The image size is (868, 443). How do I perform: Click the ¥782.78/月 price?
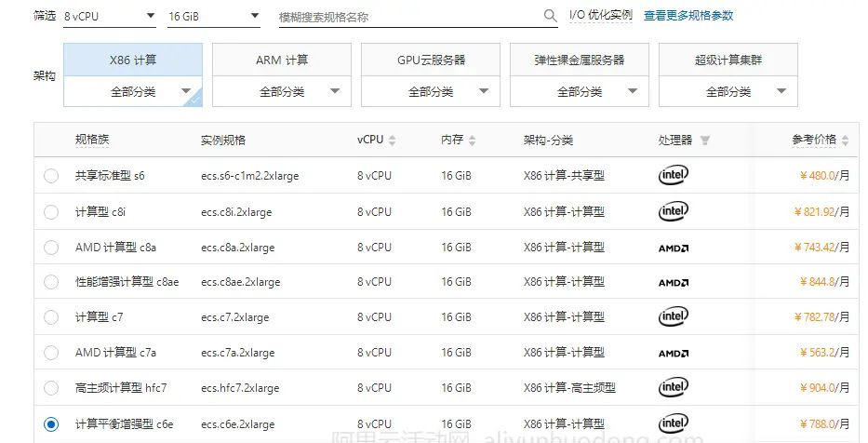pos(821,316)
